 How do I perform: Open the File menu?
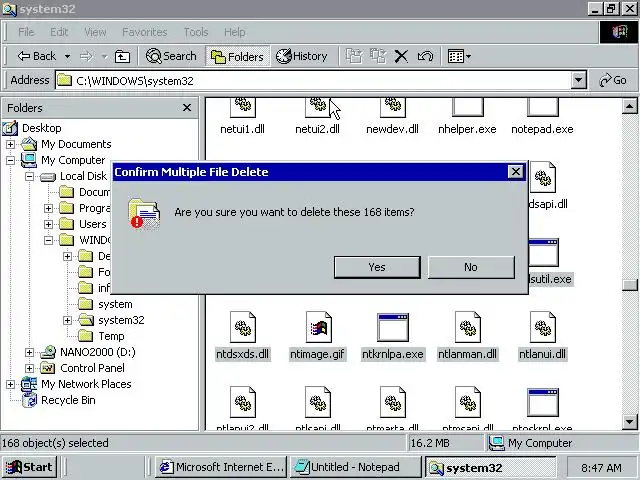(26, 32)
